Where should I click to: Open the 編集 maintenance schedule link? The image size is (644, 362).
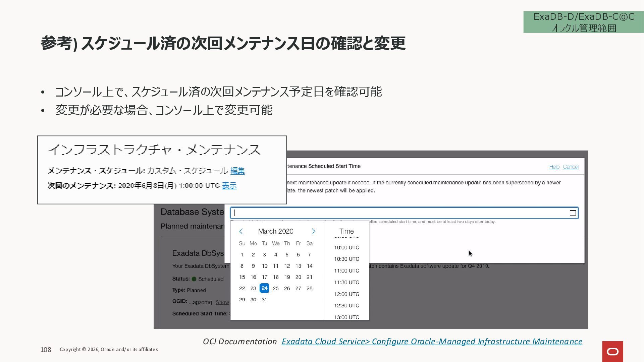coord(237,171)
